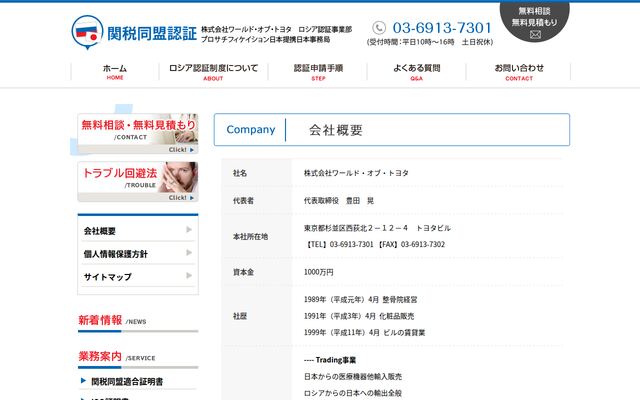The width and height of the screenshot is (640, 400).
Task: Open 関税同盟適合証明書 service link
Action: (x=127, y=382)
